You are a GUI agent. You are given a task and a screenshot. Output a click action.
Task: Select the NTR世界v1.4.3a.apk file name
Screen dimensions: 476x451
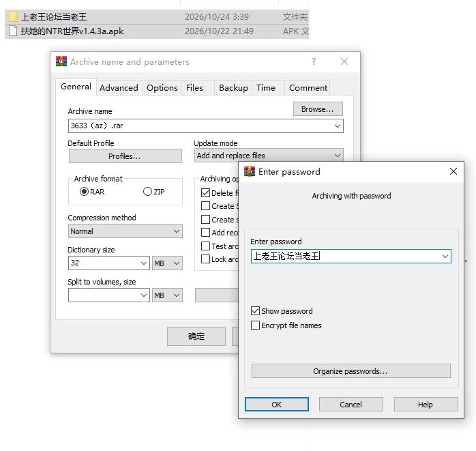(72, 31)
